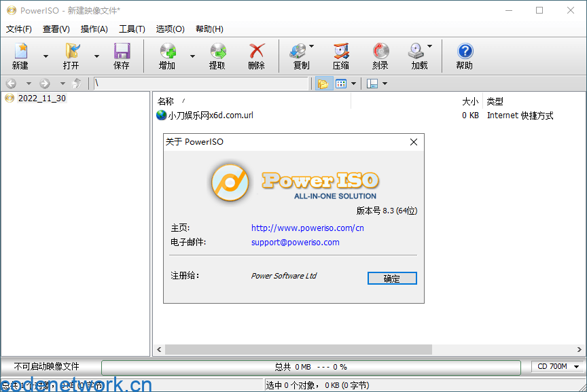Expand the Open (打开) dropdown arrow

[96, 56]
